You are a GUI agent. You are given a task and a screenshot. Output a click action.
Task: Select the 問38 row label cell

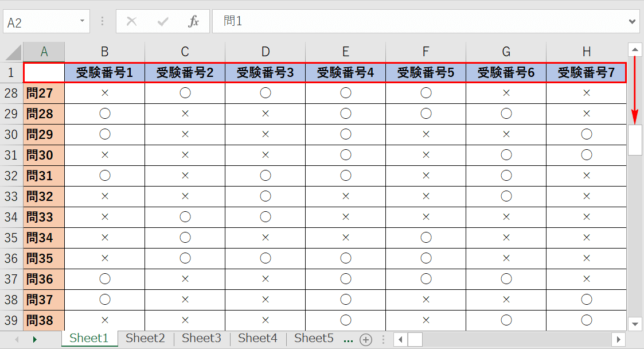coord(44,320)
